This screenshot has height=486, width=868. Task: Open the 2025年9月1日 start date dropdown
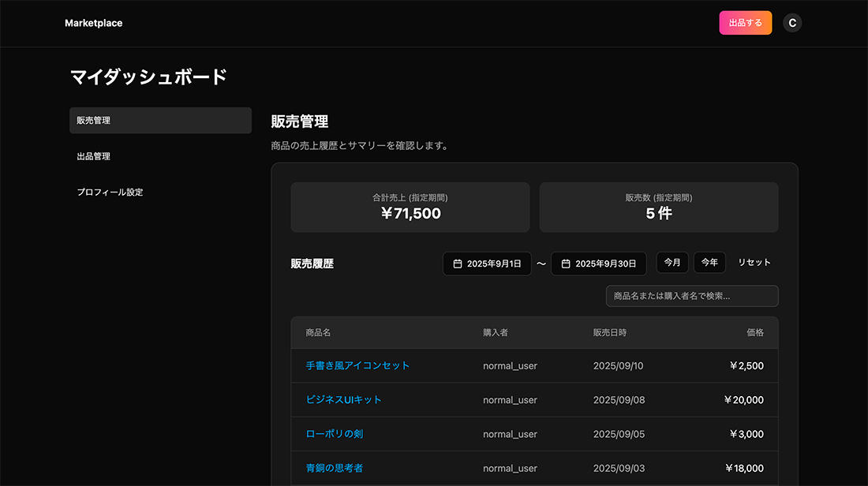(487, 264)
